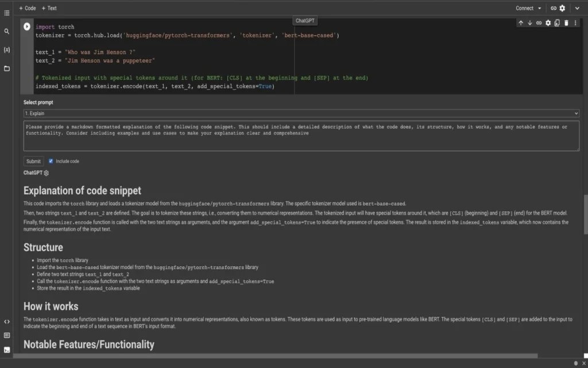Screen dimensions: 588x368
Task: Open the variables inspector {x} panel
Action: (x=7, y=50)
